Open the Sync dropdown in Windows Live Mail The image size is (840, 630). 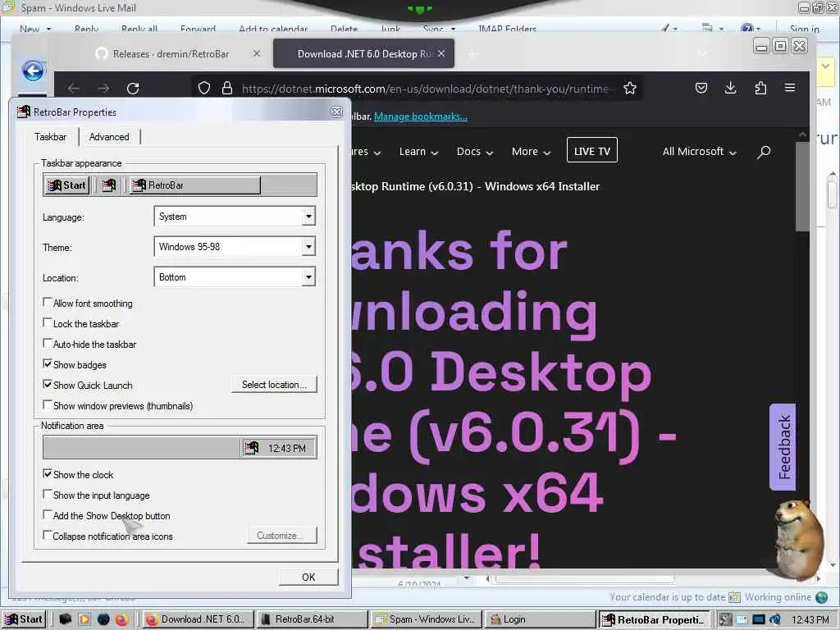(x=453, y=29)
